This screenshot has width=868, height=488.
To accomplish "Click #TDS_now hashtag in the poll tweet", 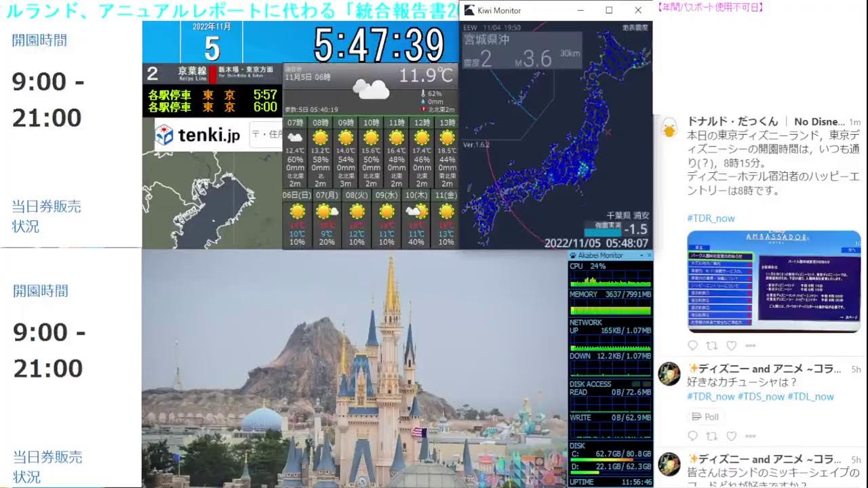I will pos(761,396).
